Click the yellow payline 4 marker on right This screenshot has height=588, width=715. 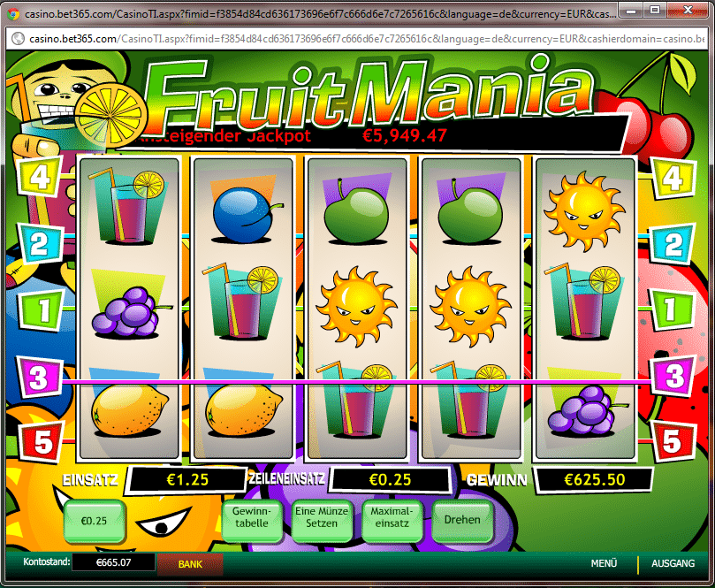(x=673, y=178)
